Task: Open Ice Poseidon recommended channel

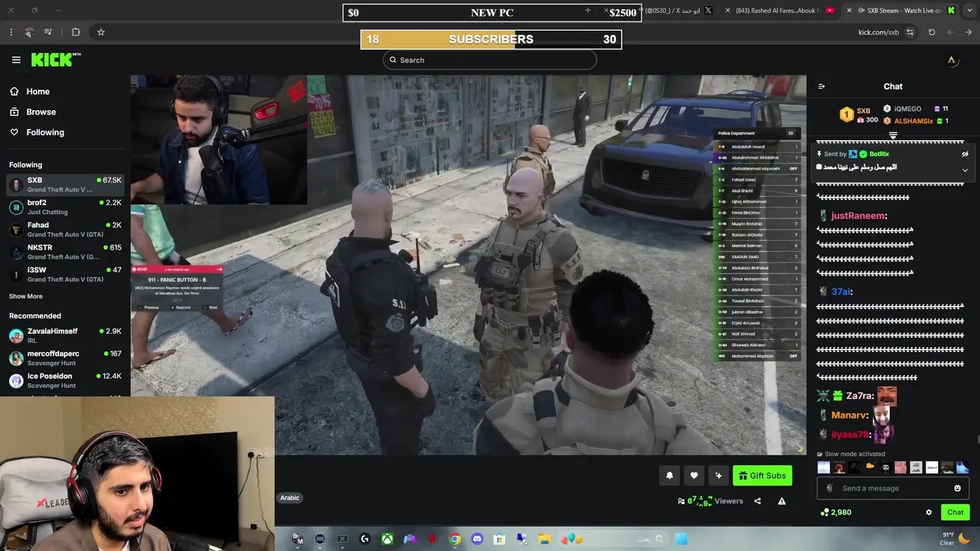Action: (x=65, y=380)
